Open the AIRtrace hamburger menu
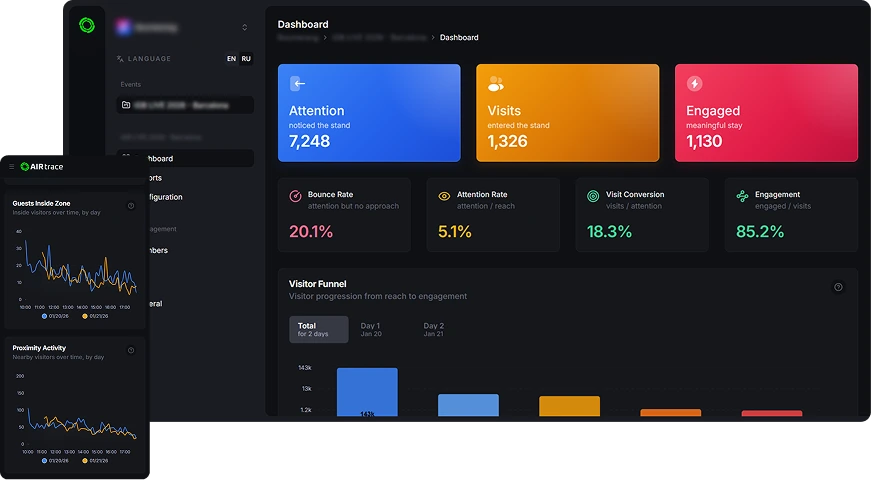The height and width of the screenshot is (480, 882). coord(11,167)
